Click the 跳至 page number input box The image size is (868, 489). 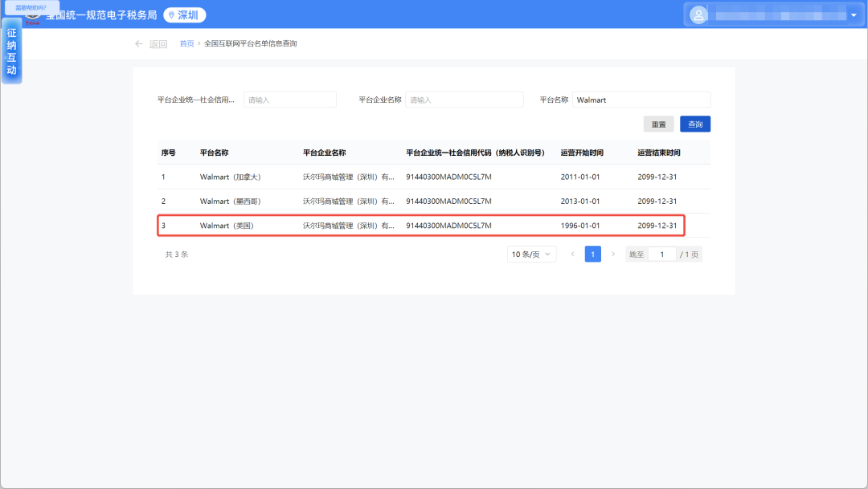pyautogui.click(x=662, y=255)
